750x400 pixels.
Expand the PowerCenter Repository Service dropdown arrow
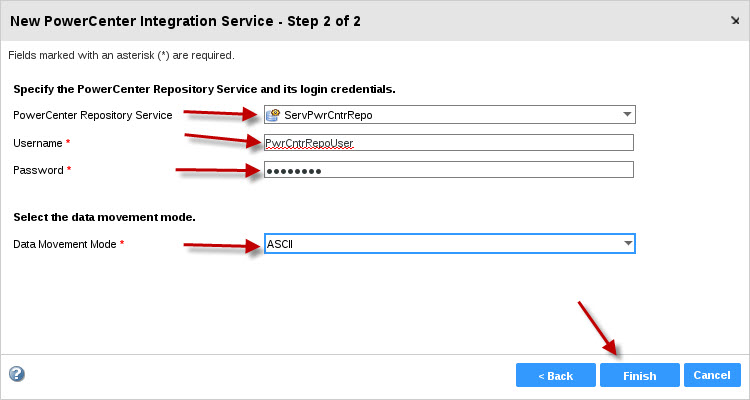[628, 115]
